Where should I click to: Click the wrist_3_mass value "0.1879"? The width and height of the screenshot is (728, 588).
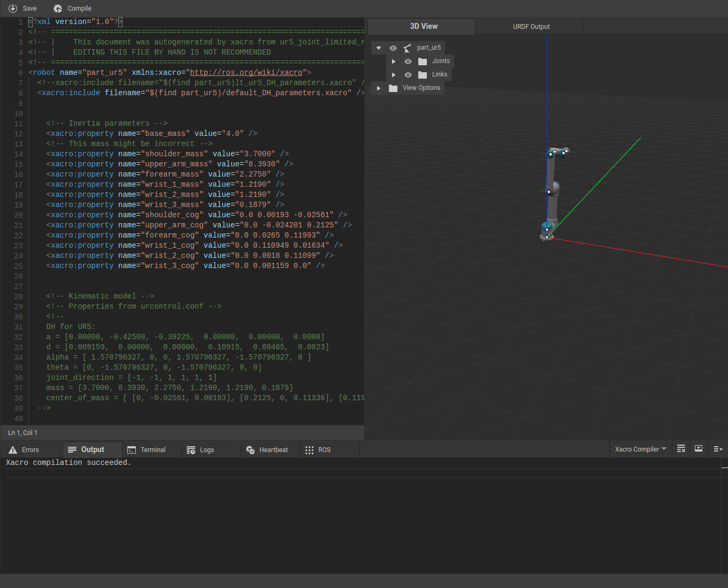[252, 204]
